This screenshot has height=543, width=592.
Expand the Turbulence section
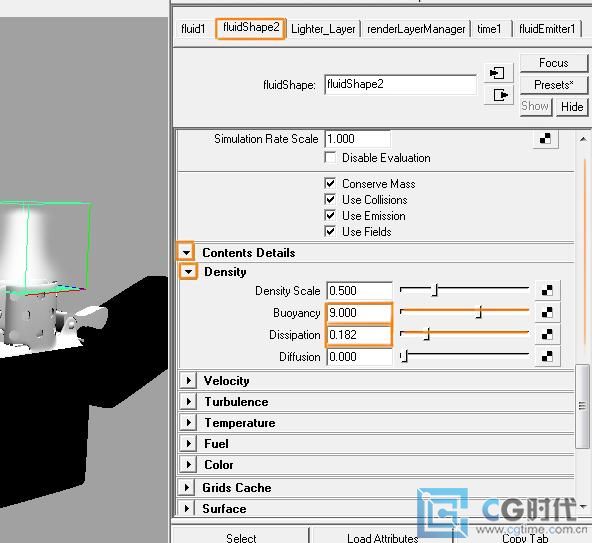pyautogui.click(x=188, y=401)
